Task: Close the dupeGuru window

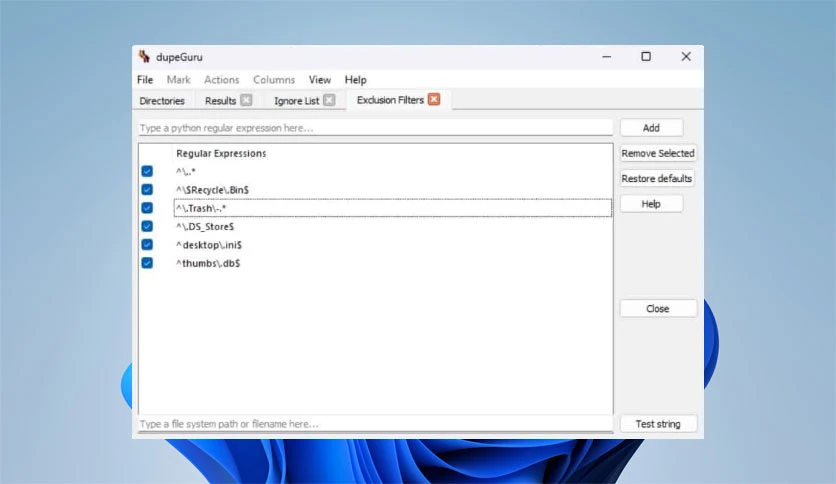Action: tap(686, 57)
